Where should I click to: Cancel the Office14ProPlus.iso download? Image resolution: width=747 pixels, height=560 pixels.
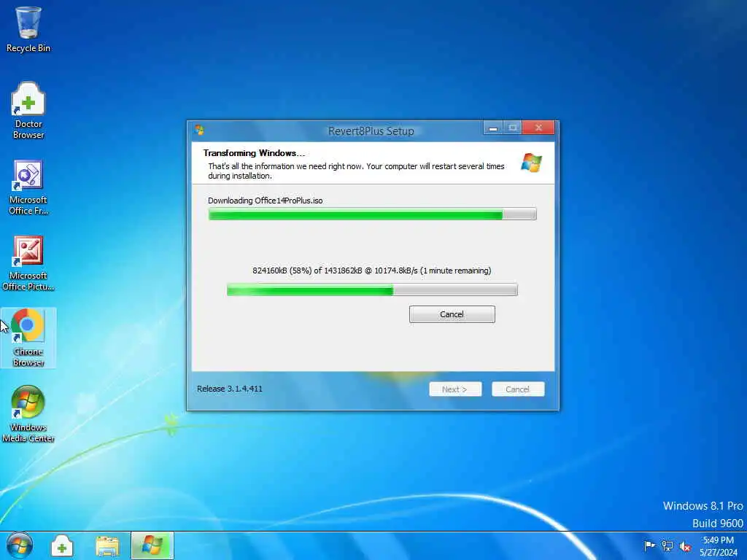452,314
